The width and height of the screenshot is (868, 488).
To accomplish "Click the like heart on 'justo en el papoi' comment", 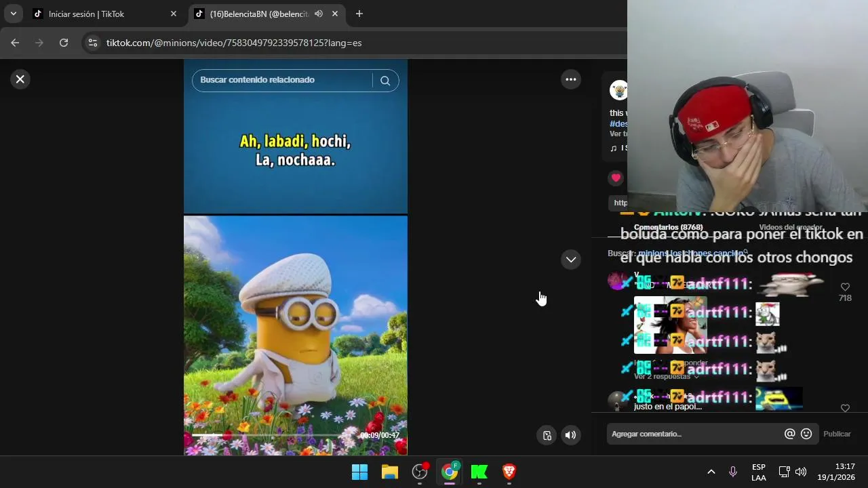I will tap(845, 408).
